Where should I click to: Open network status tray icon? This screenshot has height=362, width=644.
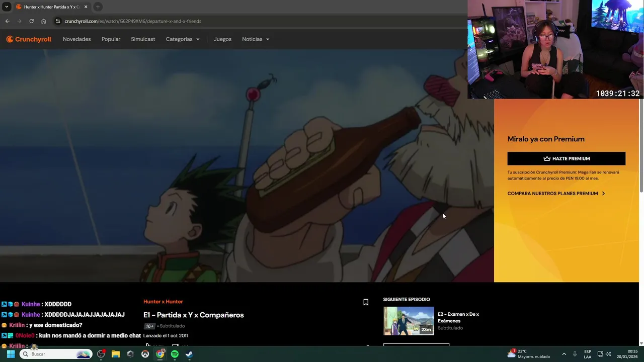click(x=600, y=354)
